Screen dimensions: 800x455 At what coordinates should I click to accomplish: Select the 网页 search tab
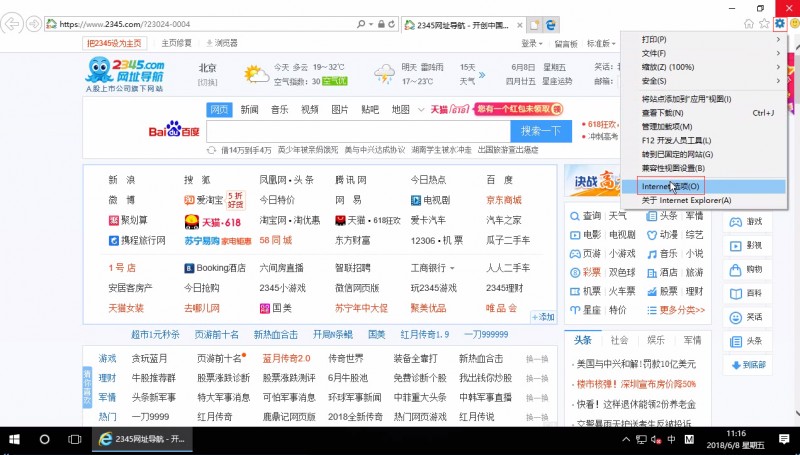click(x=219, y=110)
